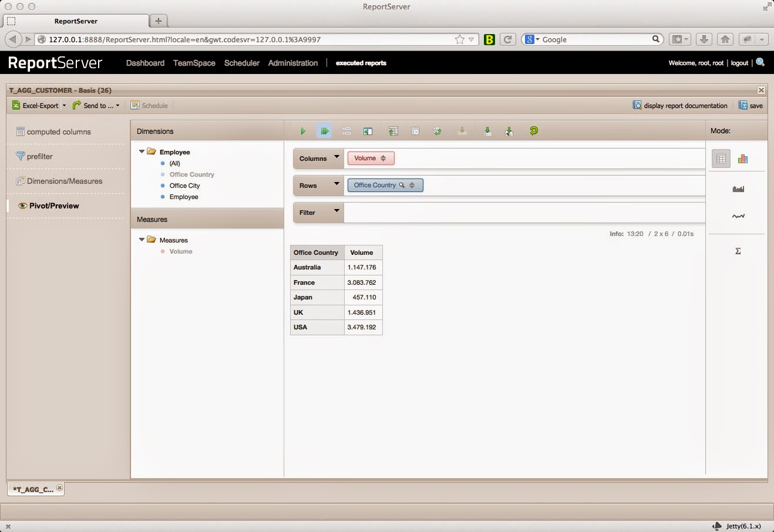The image size is (774, 532).
Task: Click the green arrow onto lines export icon
Action: (x=487, y=131)
